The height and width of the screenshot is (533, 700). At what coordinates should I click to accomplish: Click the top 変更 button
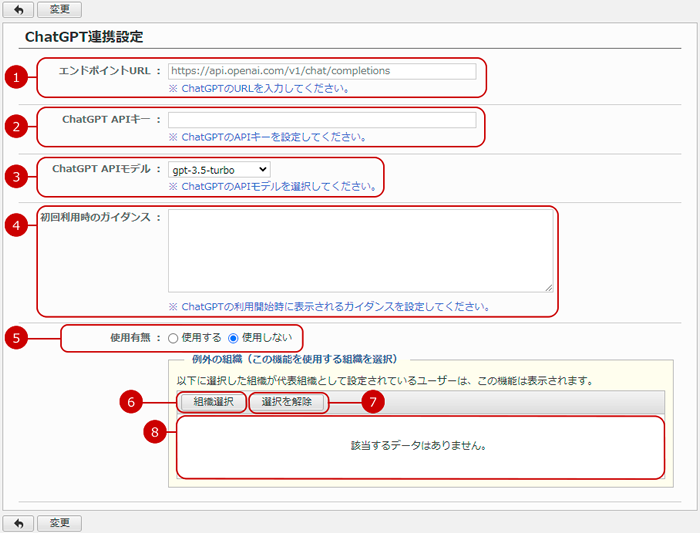point(59,9)
